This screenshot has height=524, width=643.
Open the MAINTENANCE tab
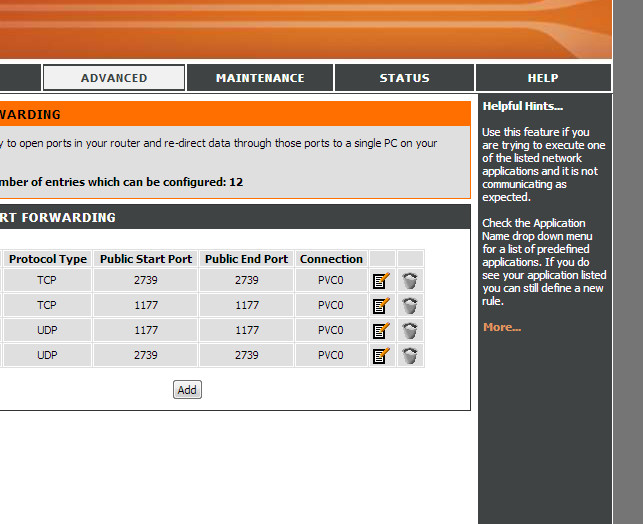[x=260, y=78]
